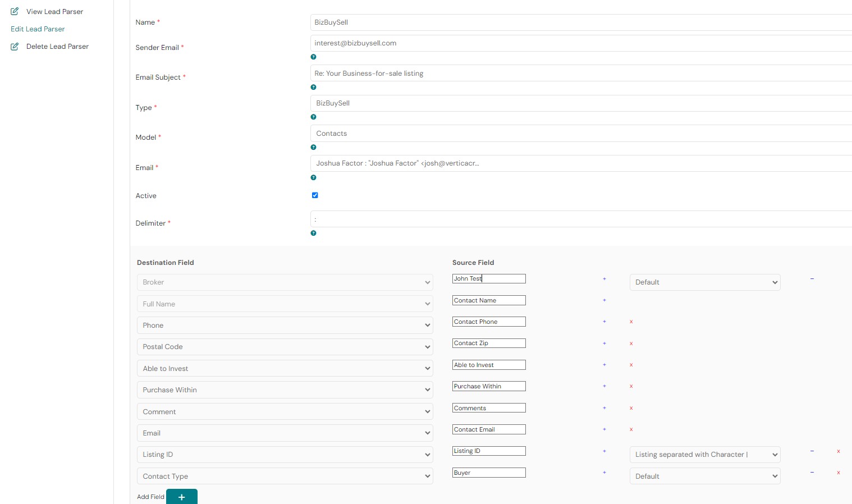
Task: Open the Purchase Within destination dropdown
Action: coord(285,390)
